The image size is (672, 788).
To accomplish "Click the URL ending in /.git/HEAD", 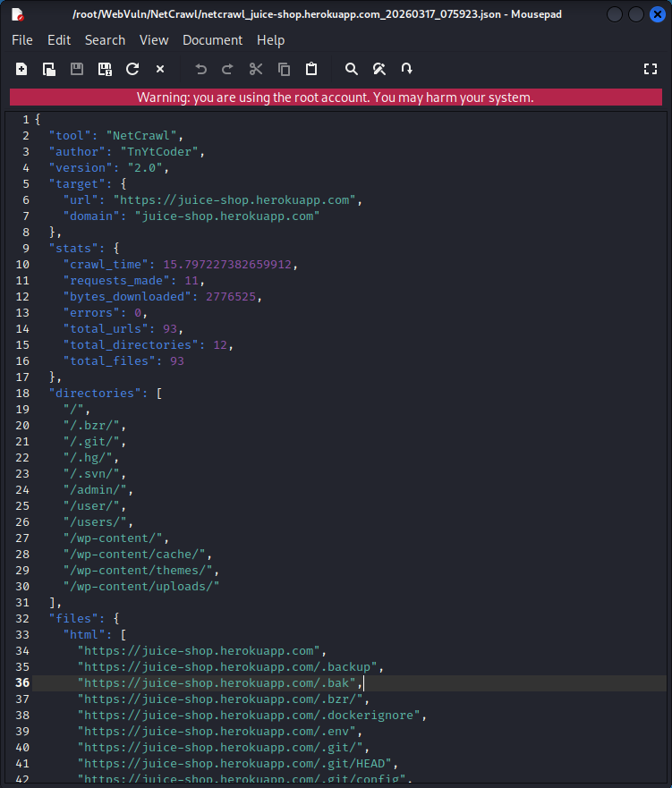I will tap(238, 763).
